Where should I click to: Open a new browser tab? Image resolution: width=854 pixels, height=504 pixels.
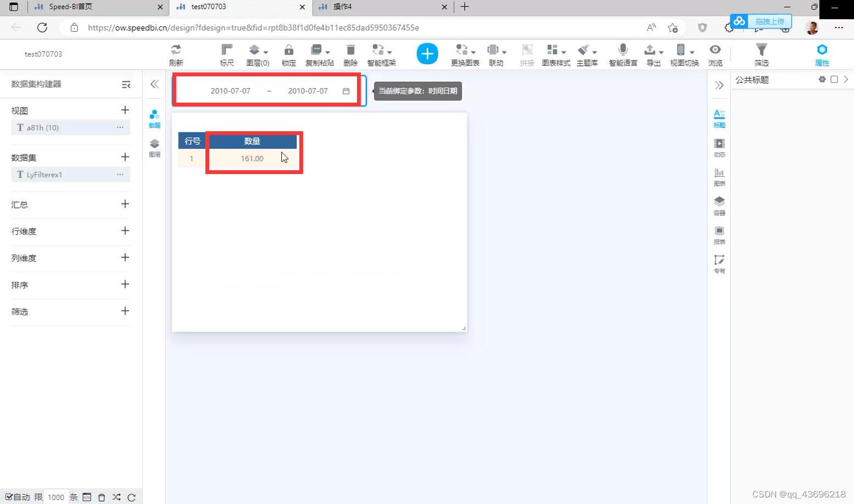tap(465, 7)
